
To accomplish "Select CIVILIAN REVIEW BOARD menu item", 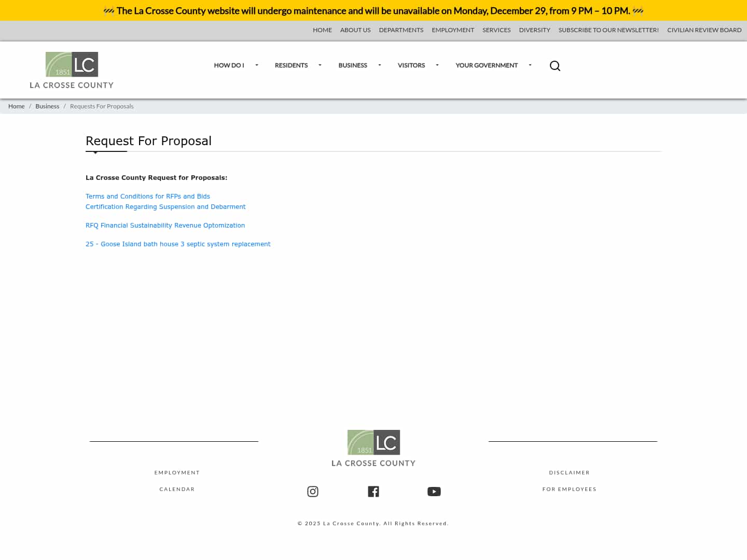I will 704,30.
